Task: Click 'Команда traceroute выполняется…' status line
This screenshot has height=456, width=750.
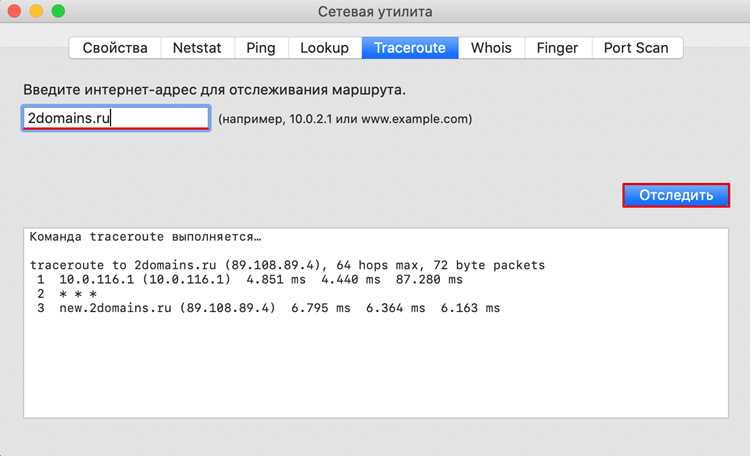Action: click(145, 237)
